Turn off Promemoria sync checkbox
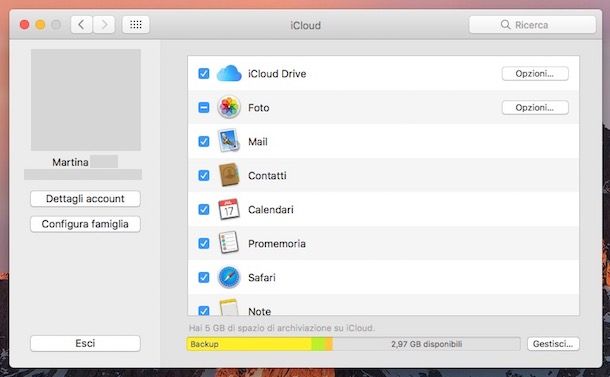The height and width of the screenshot is (377, 610). [204, 244]
